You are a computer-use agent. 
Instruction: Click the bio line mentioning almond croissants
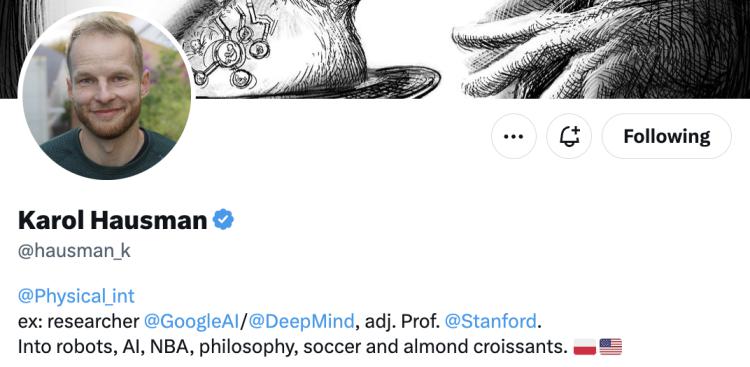coord(292,347)
